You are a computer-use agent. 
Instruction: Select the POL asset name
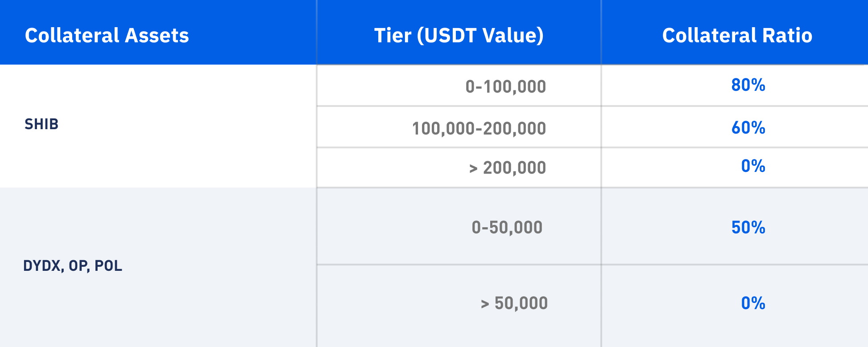click(108, 266)
